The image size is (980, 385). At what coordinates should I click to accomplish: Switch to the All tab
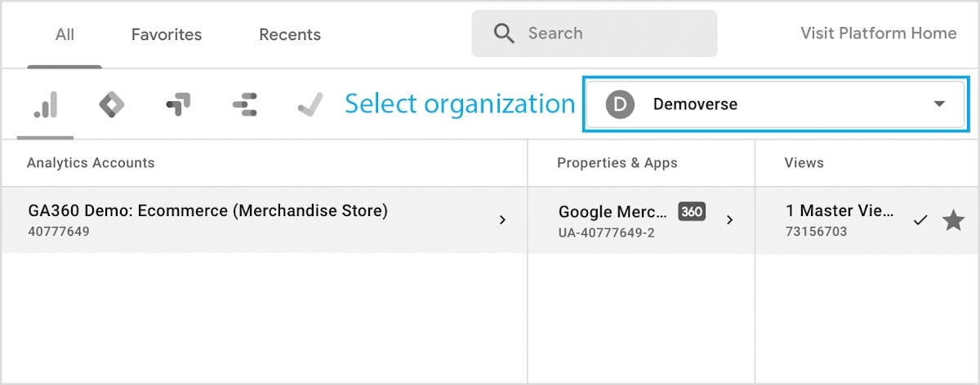pos(65,34)
